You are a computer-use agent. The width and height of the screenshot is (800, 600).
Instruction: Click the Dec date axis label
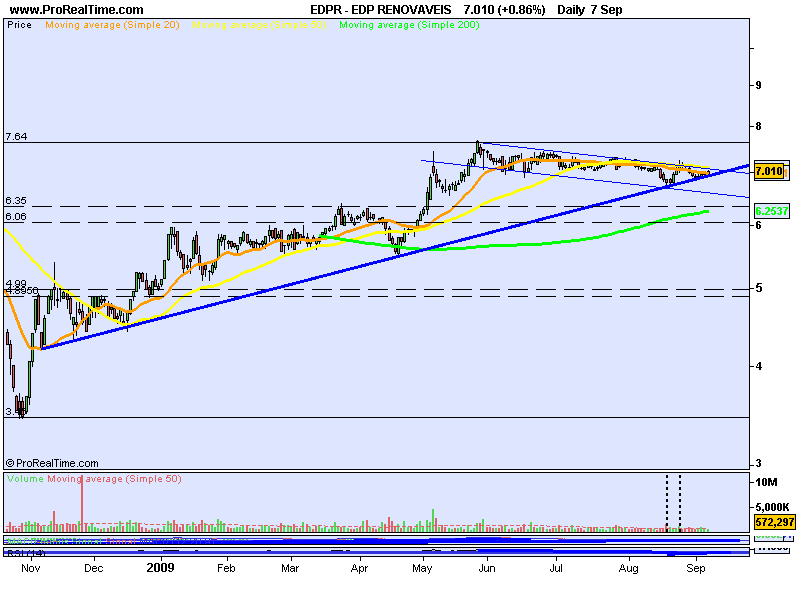[x=93, y=568]
